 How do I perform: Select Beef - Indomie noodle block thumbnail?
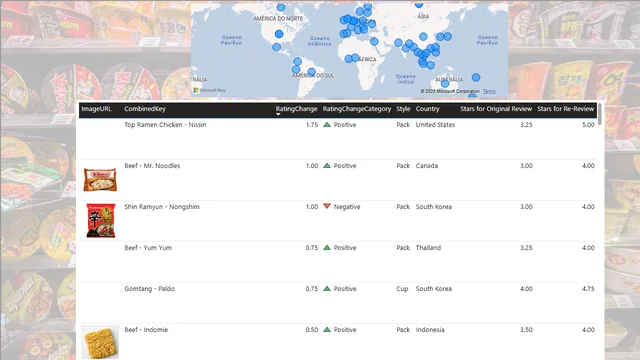[x=100, y=342]
